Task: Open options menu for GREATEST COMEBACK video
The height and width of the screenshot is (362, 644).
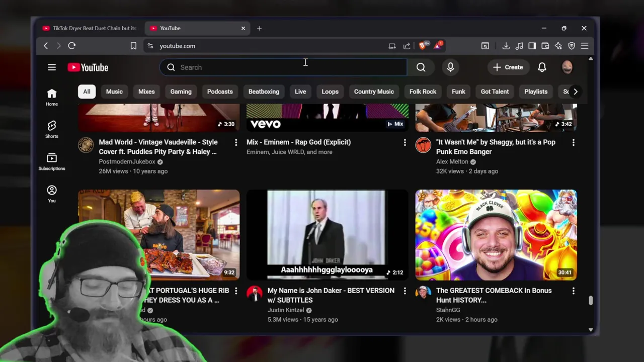Action: (x=573, y=291)
